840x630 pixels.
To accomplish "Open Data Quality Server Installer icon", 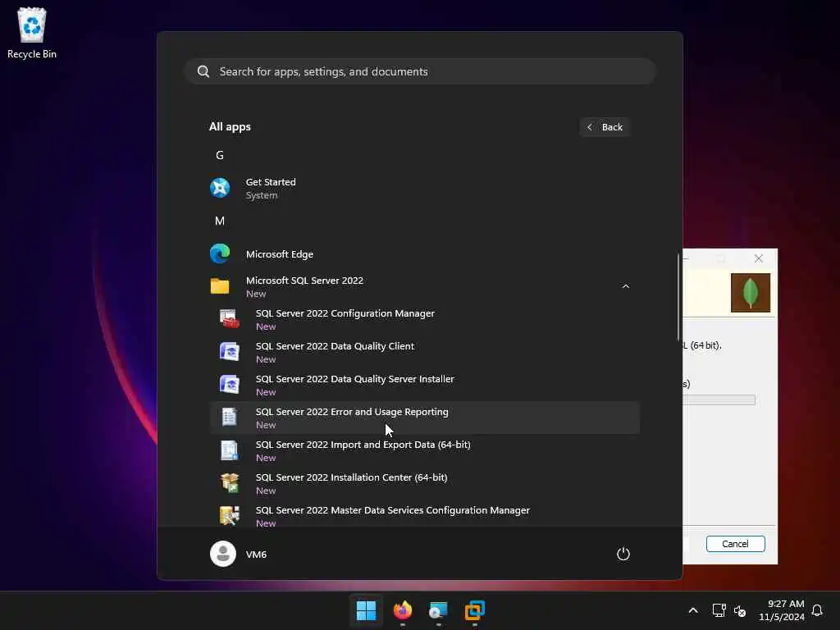I will click(x=230, y=385).
